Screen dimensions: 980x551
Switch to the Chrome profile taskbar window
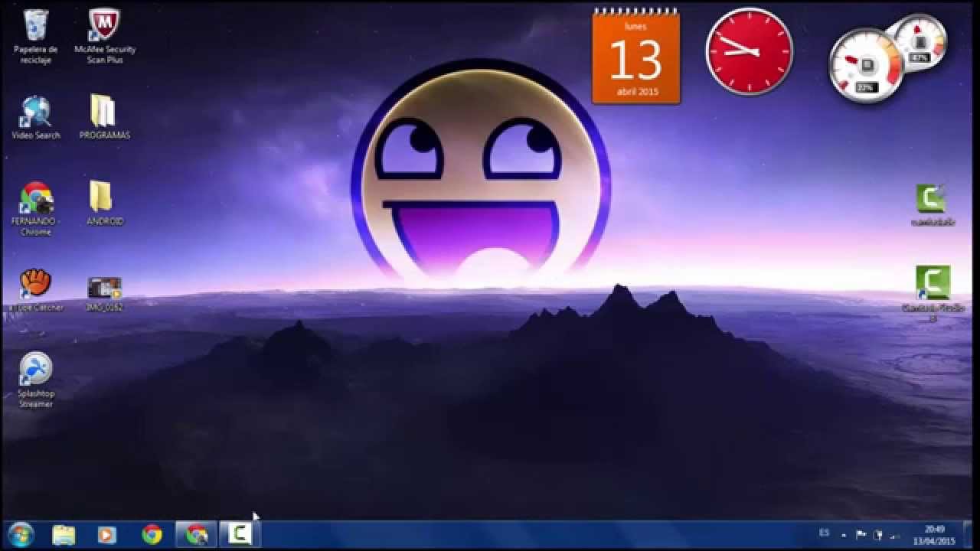click(x=197, y=534)
